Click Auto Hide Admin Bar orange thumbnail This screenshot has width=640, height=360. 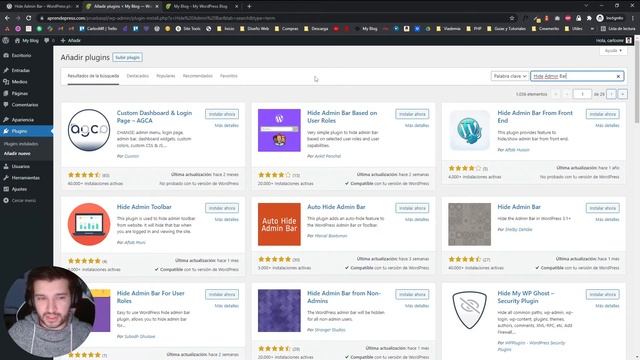pos(279,224)
